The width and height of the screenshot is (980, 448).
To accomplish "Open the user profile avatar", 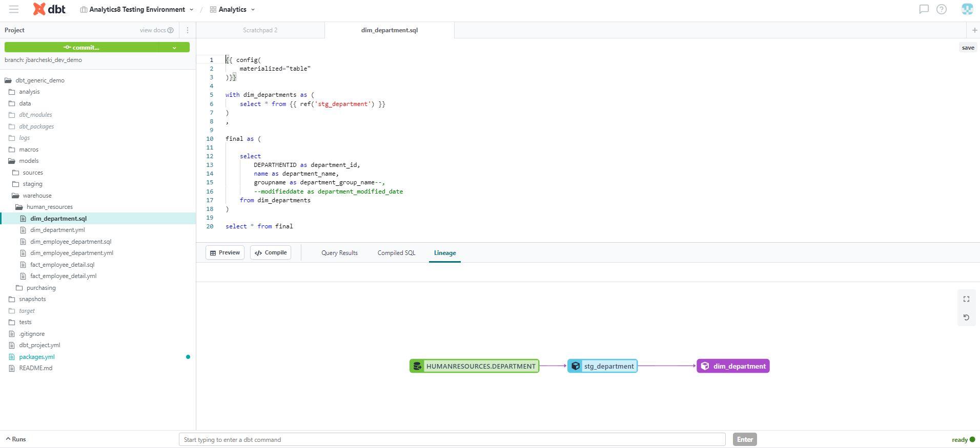I will click(x=967, y=9).
